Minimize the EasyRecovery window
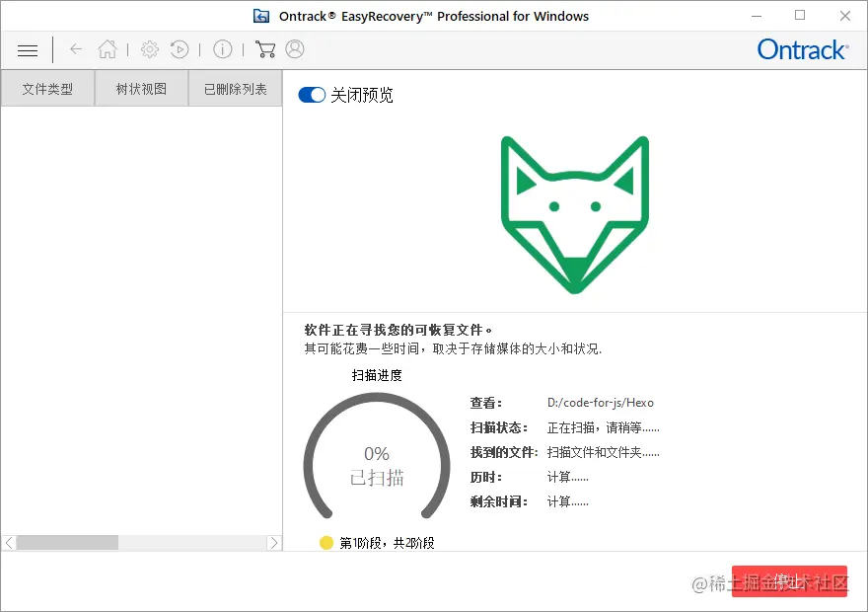Screen dimensions: 868x612 pyautogui.click(x=757, y=16)
